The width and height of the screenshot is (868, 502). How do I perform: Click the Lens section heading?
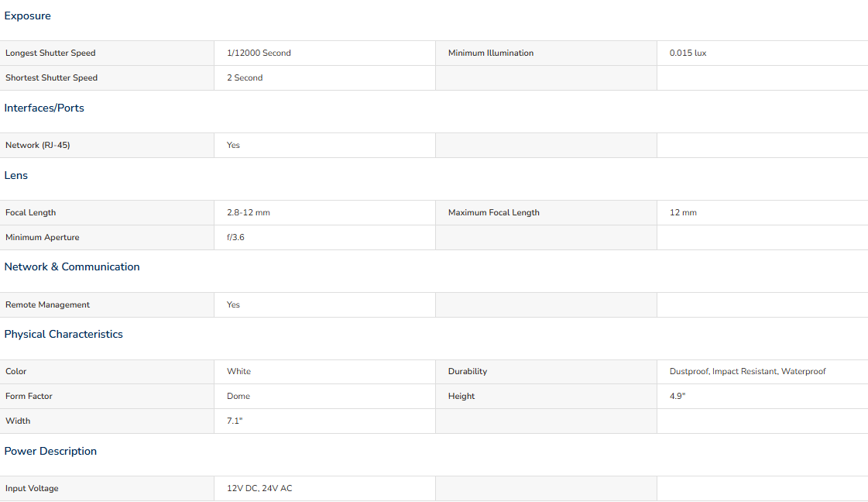tap(16, 176)
